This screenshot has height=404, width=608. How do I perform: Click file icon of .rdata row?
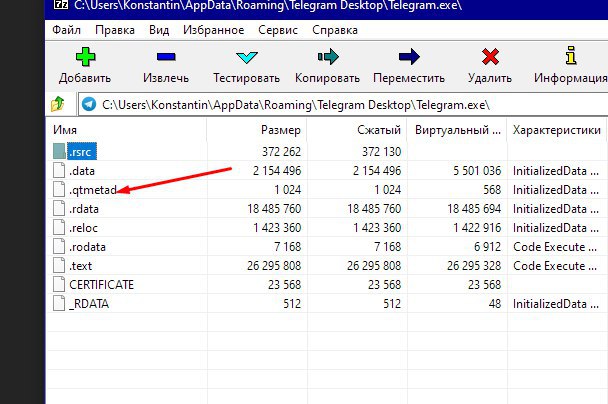(x=59, y=208)
